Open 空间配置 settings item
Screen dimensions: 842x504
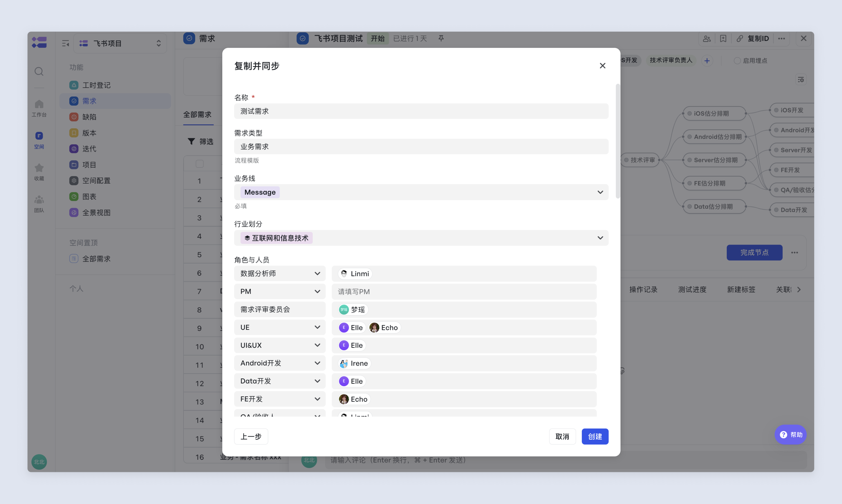pyautogui.click(x=115, y=181)
